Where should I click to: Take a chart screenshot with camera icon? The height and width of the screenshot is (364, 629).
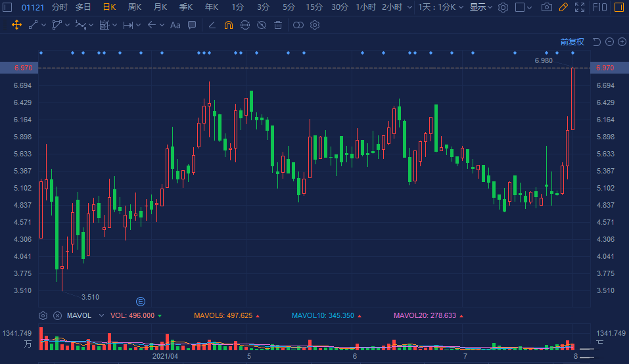(546, 7)
